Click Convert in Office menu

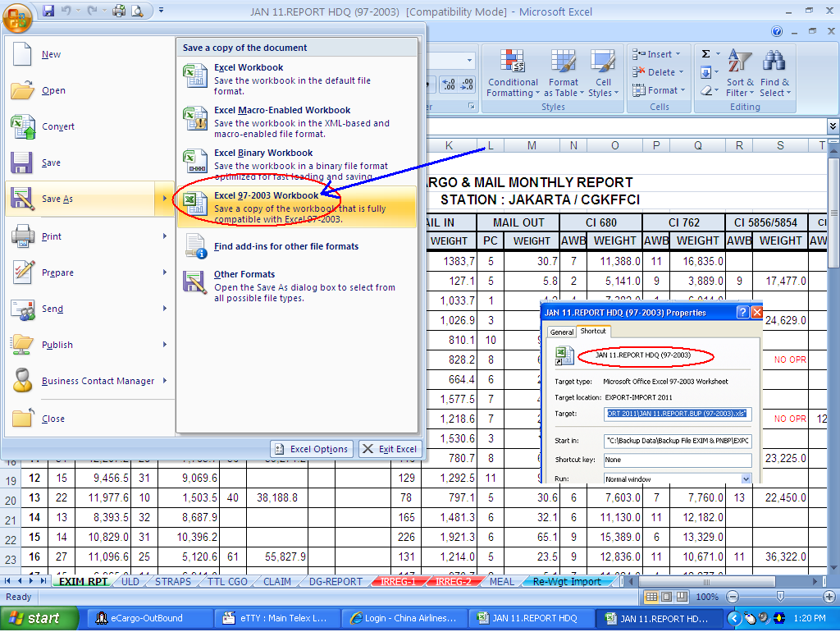[x=89, y=126]
